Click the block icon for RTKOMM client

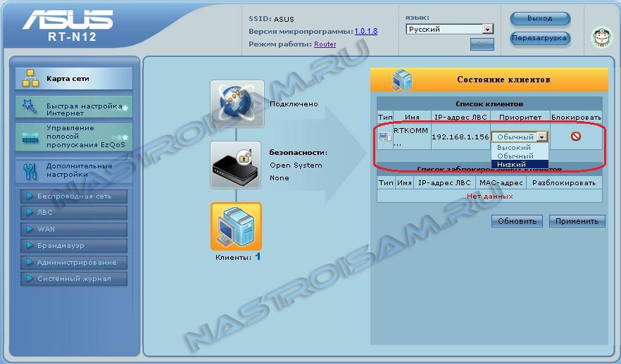575,137
